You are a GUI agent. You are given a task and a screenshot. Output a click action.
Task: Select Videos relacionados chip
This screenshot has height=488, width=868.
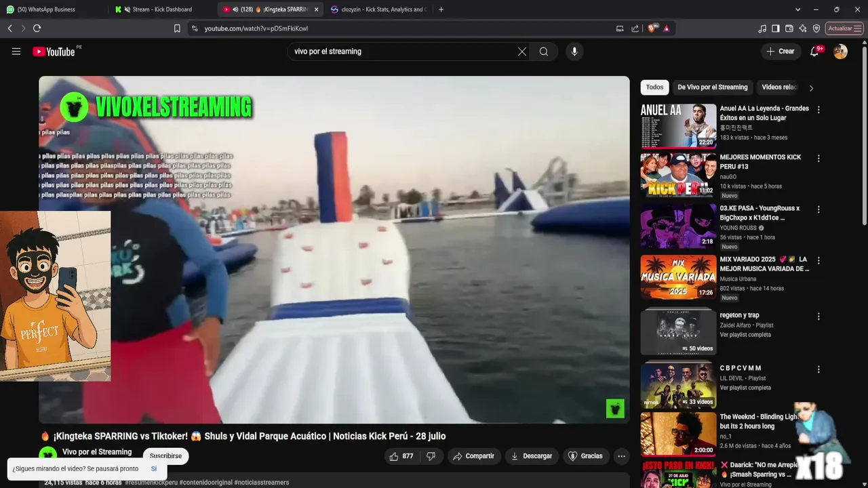pos(779,87)
